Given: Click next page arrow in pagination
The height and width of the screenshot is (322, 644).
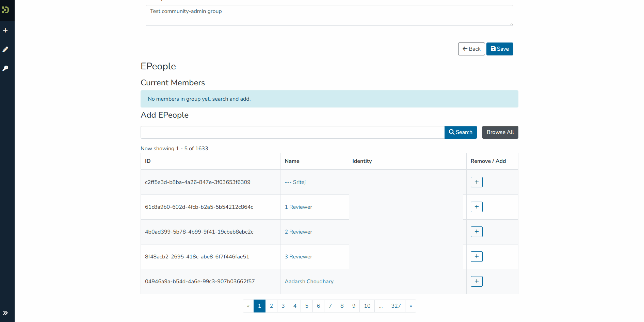Looking at the screenshot, I should (x=410, y=306).
